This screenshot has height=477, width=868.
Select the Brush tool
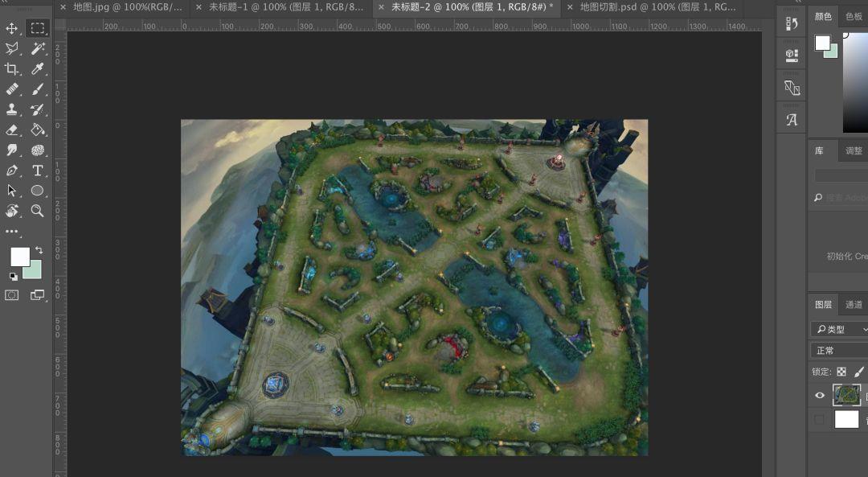[x=37, y=89]
